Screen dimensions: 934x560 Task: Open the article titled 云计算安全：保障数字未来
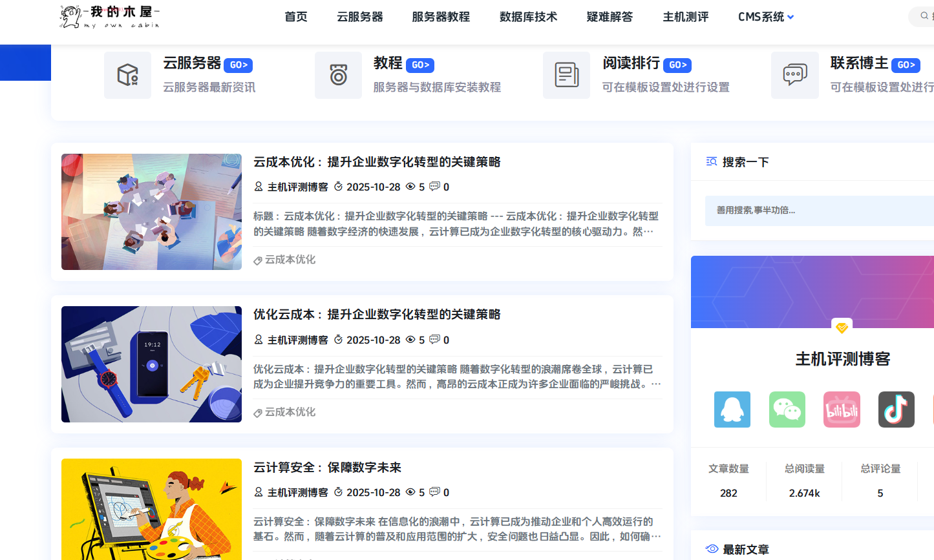click(327, 468)
